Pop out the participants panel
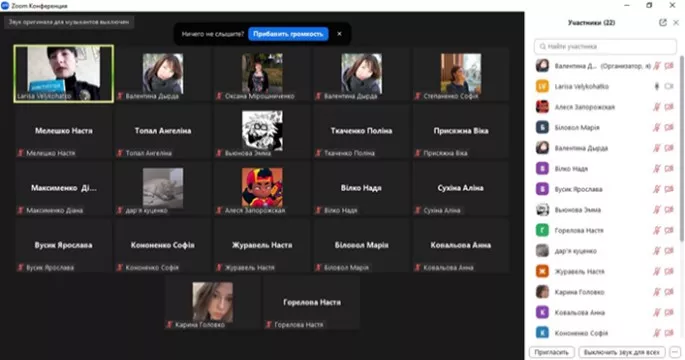 [663, 22]
